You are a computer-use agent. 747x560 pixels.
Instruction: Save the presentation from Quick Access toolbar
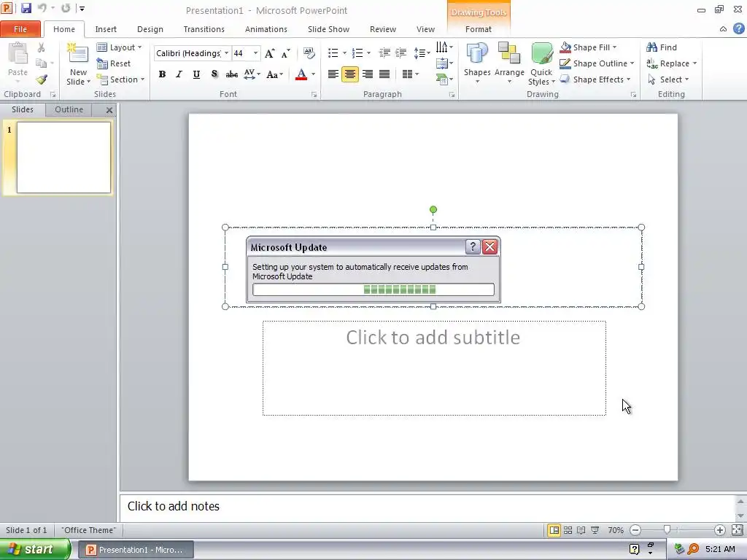(x=26, y=8)
